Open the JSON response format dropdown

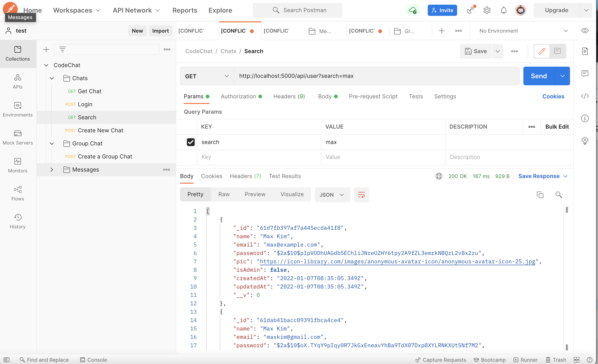(332, 195)
